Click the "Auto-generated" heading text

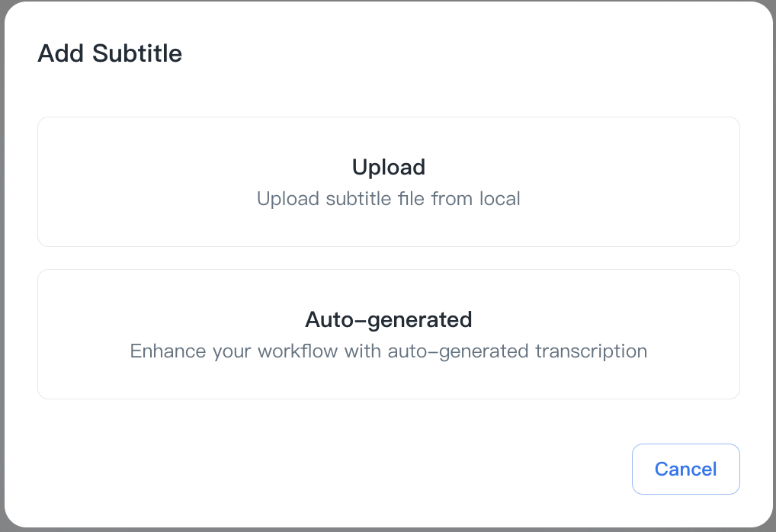tap(388, 319)
